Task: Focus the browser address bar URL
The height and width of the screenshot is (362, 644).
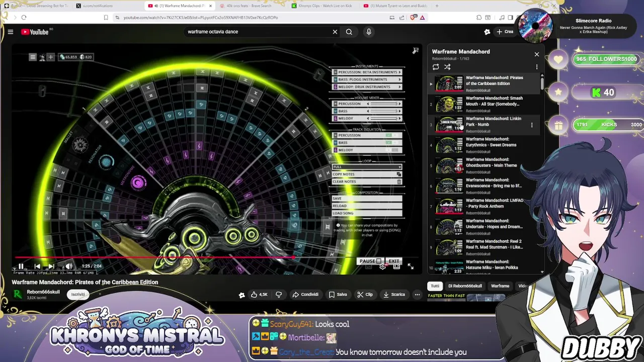Action: [201, 18]
